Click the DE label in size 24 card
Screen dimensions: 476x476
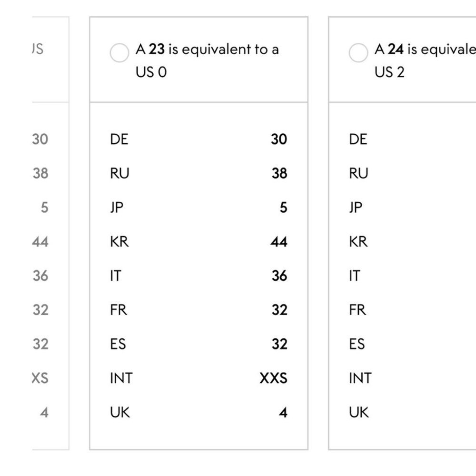(x=358, y=139)
